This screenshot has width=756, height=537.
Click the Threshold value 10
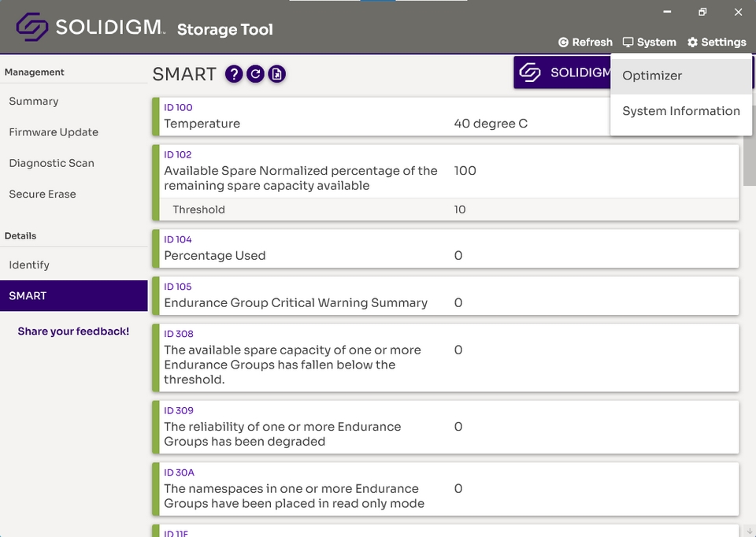(x=460, y=209)
